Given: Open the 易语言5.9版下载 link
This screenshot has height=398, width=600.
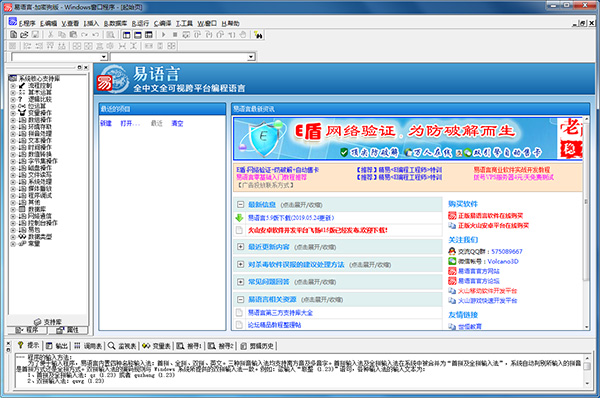Looking at the screenshot, I should (291, 218).
